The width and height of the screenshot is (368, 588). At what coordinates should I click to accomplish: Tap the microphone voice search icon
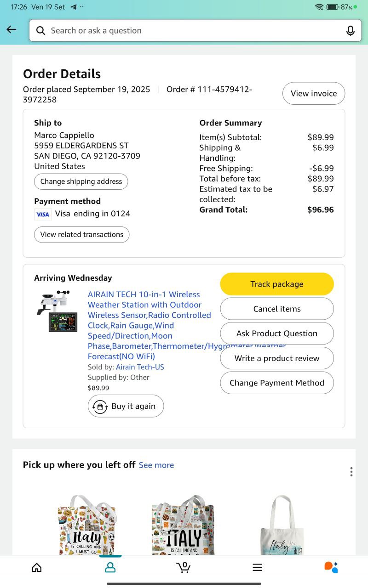coord(350,31)
